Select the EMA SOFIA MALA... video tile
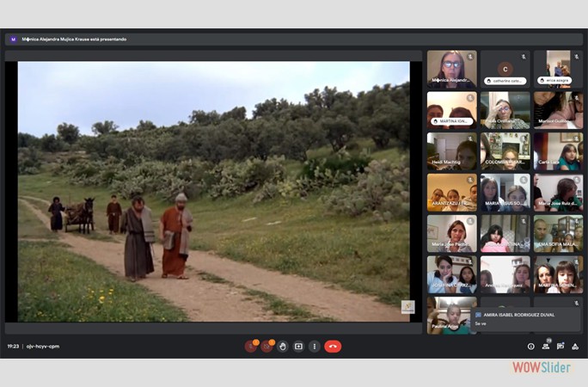The width and height of the screenshot is (588, 387). point(559,234)
